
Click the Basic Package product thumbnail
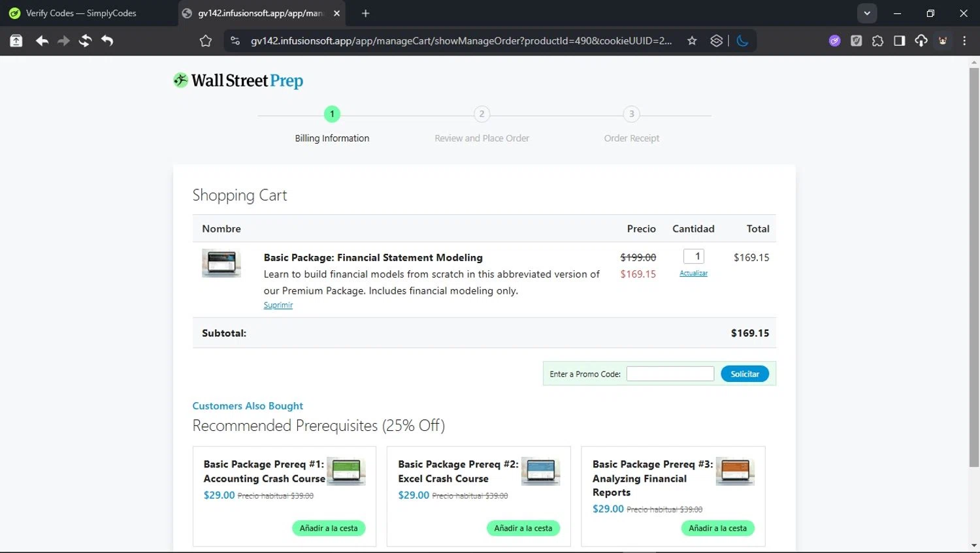[x=221, y=262]
